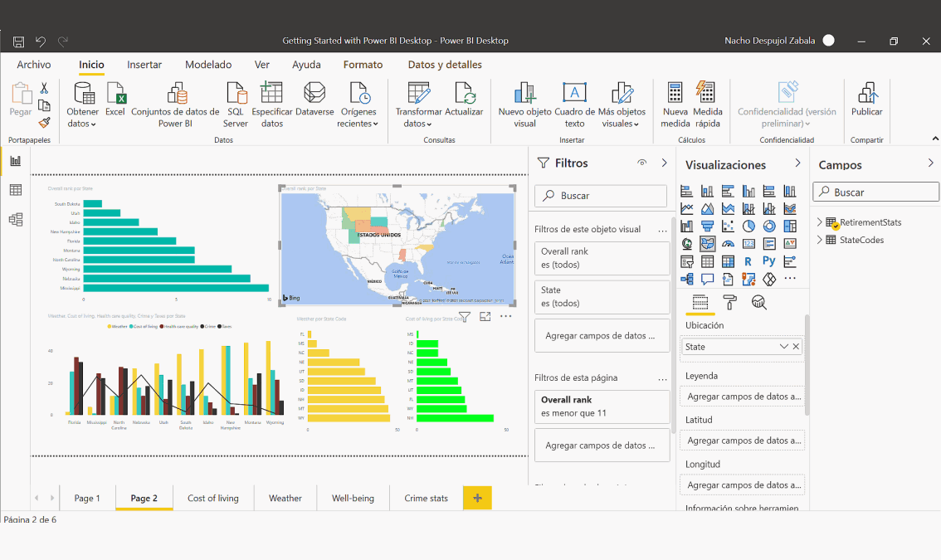Open the Modelado ribbon tab
The height and width of the screenshot is (560, 941).
coord(208,65)
